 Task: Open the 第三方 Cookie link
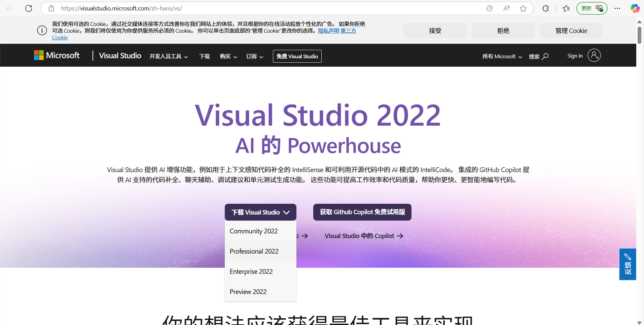[348, 31]
